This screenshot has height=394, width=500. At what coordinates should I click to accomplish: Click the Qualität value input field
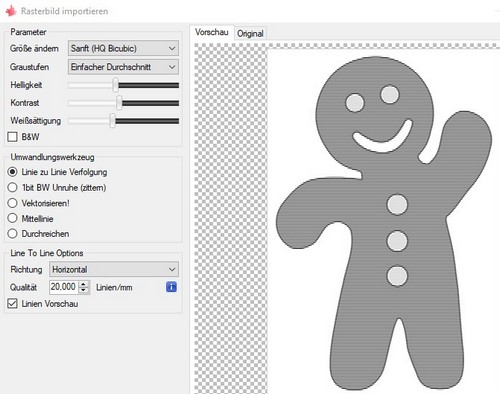coord(64,287)
